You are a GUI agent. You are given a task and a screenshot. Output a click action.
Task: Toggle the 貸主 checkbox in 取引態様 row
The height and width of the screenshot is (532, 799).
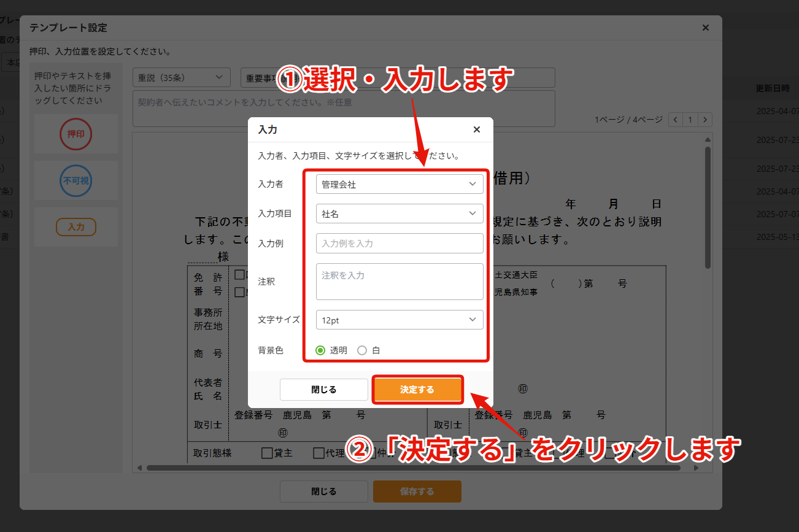pos(267,453)
